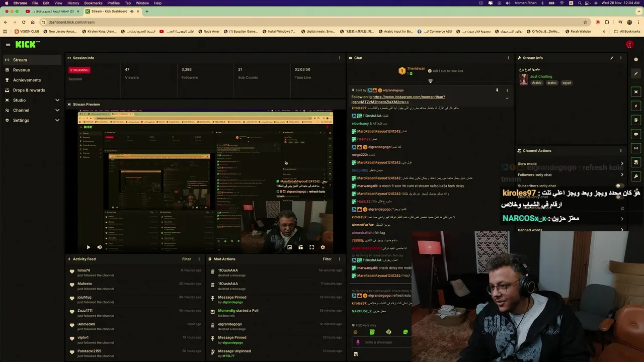Screen dimensions: 644x362
Task: Open Channel Actions three-dot menu
Action: coord(621,151)
